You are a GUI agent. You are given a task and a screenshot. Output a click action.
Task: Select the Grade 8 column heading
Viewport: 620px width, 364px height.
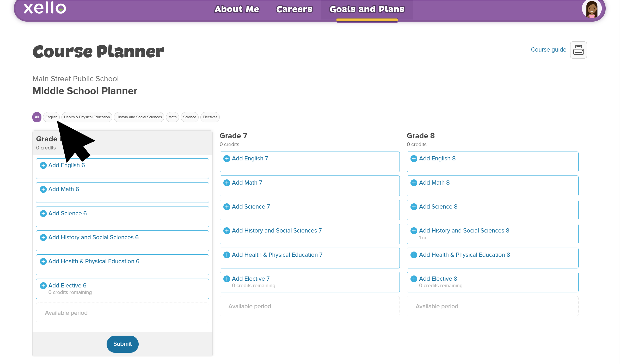(x=421, y=136)
